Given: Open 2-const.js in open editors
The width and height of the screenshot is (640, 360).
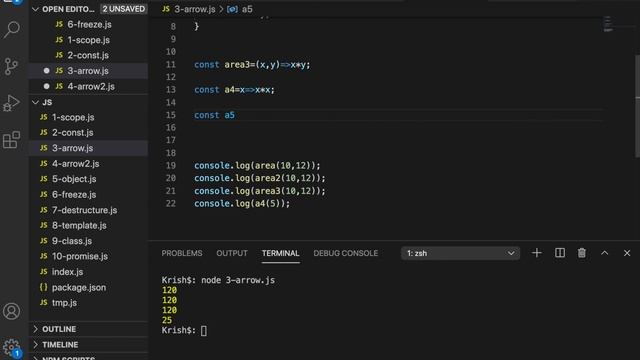Looking at the screenshot, I should (88, 55).
